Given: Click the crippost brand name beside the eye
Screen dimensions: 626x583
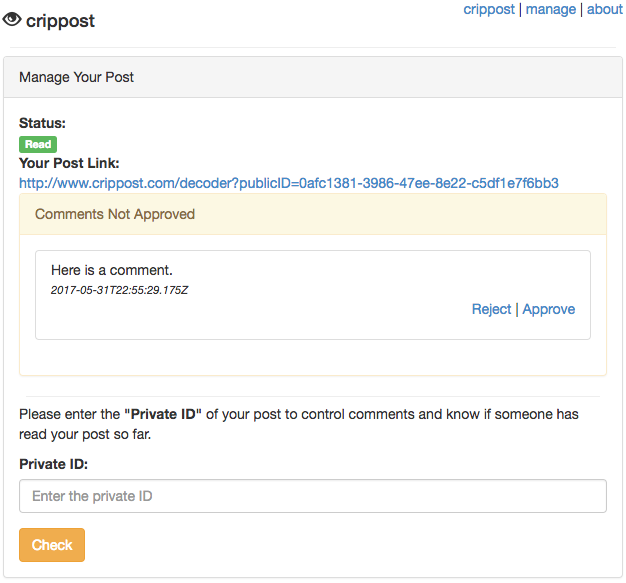Looking at the screenshot, I should pos(60,20).
